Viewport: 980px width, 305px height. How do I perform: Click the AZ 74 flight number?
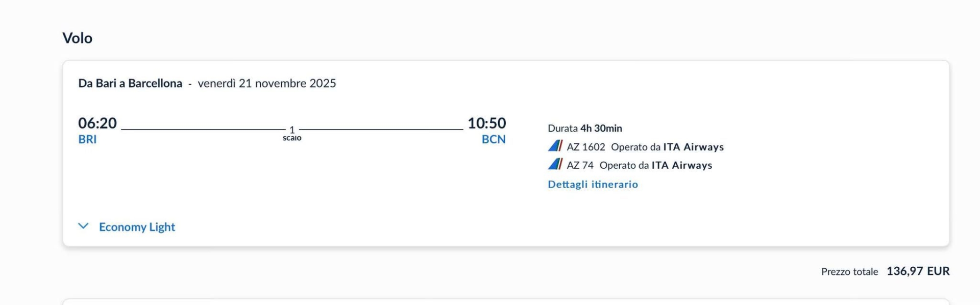580,165
